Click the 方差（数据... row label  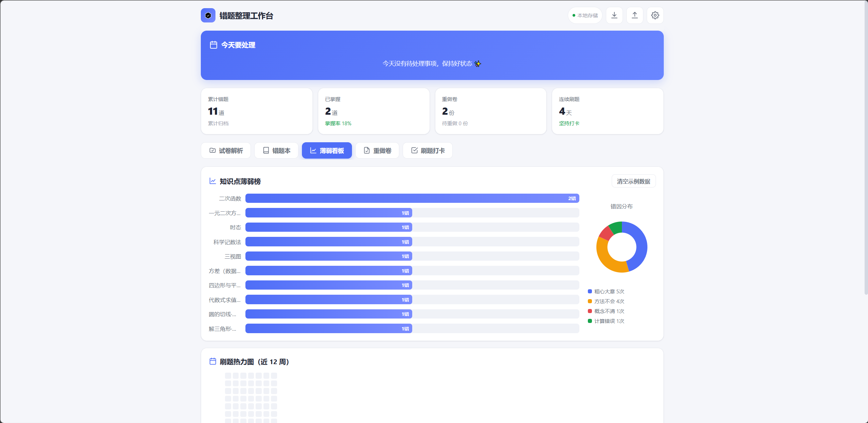point(225,271)
